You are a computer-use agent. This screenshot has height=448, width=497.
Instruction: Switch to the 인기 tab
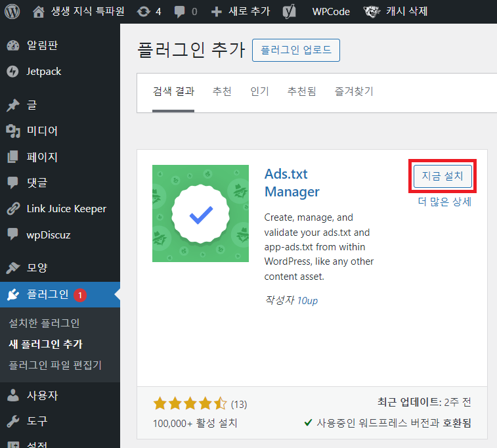[x=259, y=91]
